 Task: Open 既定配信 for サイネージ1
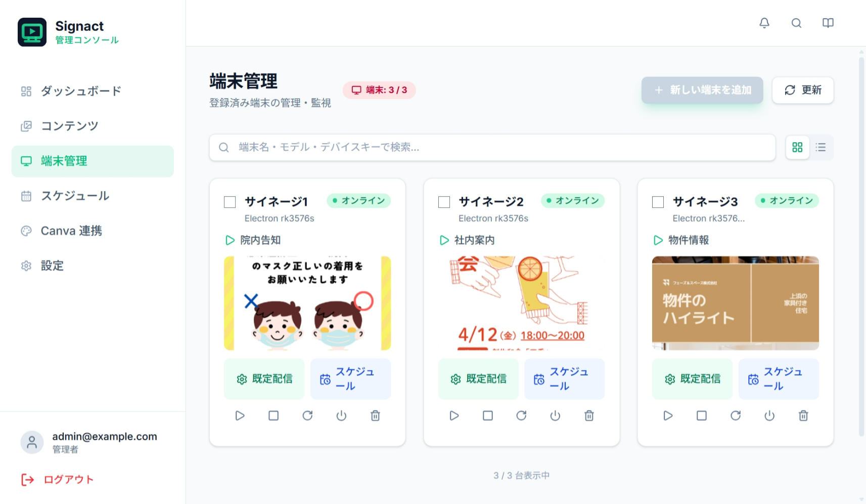click(x=264, y=379)
